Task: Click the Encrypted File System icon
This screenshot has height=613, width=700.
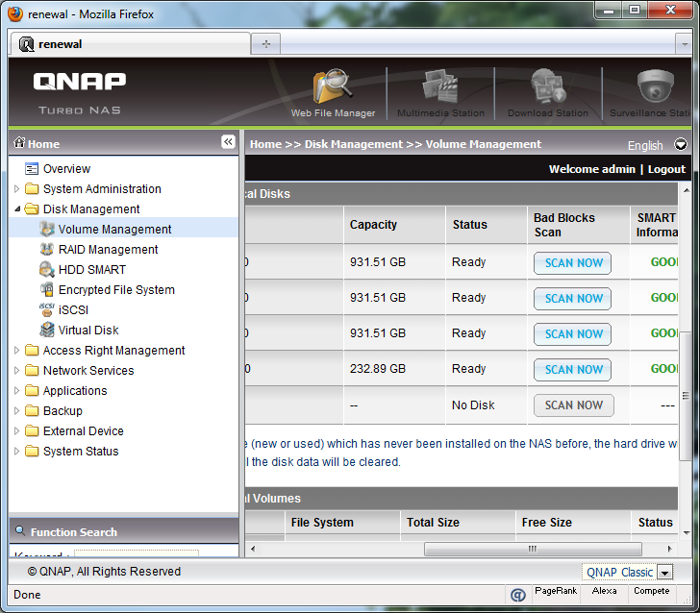Action: click(x=47, y=290)
